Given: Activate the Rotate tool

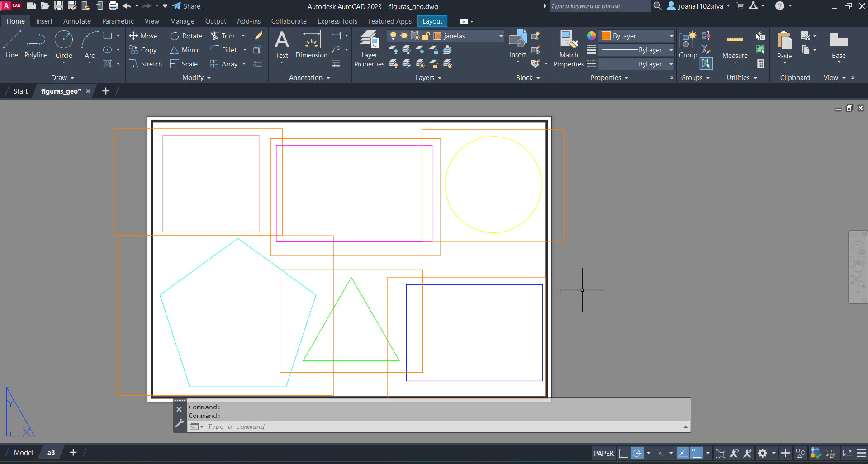Looking at the screenshot, I should coord(186,36).
